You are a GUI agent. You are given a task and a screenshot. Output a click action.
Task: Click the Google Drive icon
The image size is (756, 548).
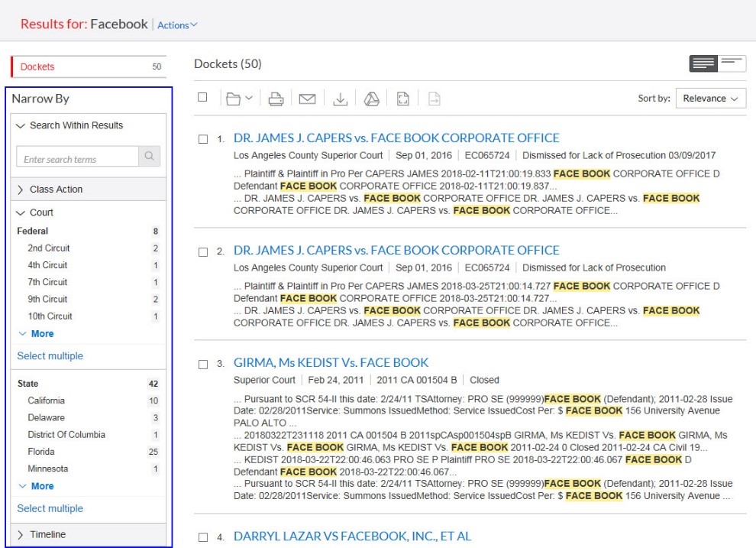[x=371, y=99]
